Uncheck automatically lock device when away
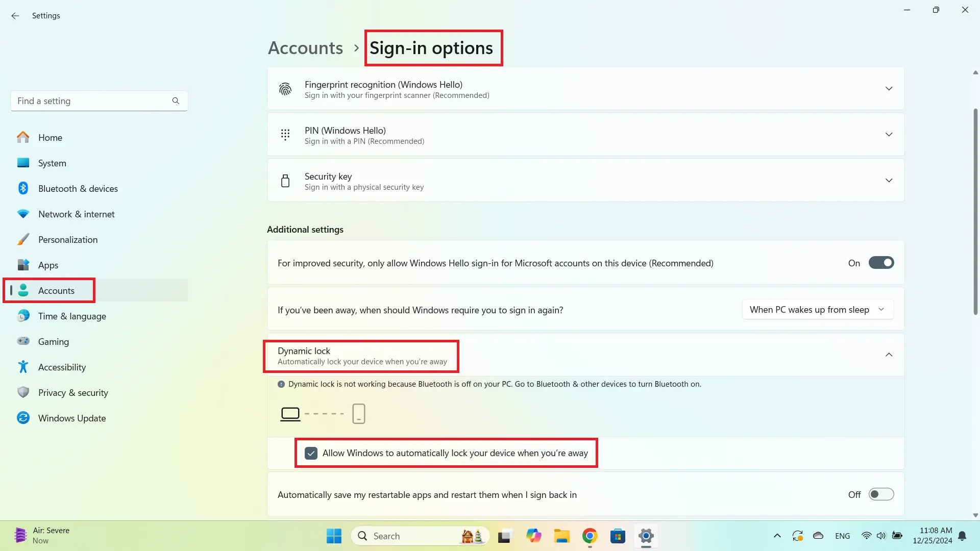Screen dimensions: 980x551 311,453
